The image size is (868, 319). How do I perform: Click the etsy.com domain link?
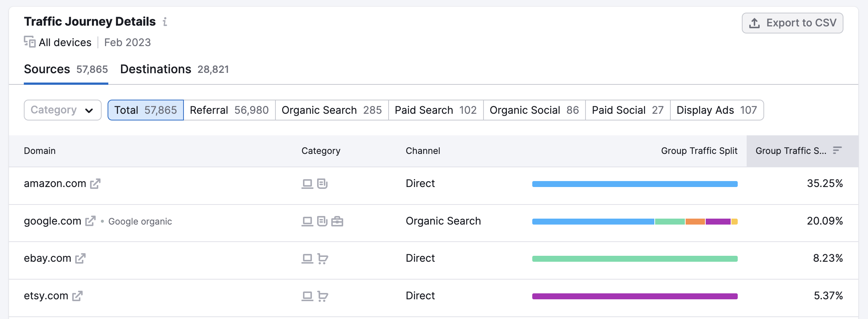[x=46, y=296]
